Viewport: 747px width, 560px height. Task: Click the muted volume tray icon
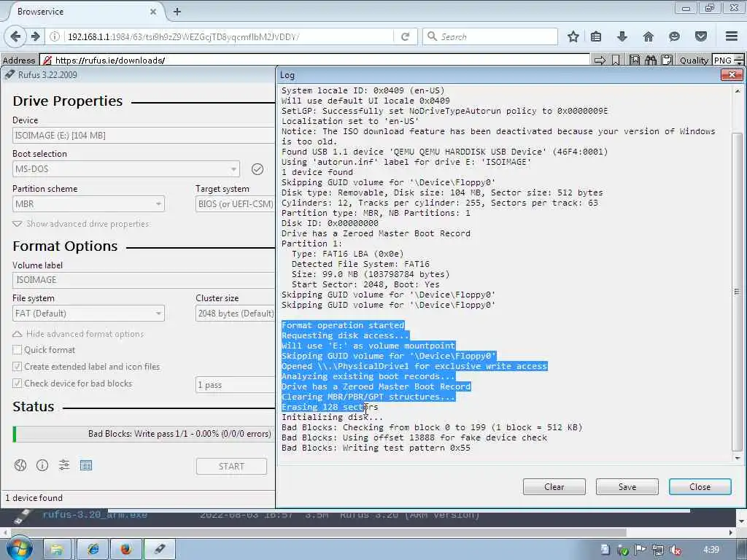675,550
